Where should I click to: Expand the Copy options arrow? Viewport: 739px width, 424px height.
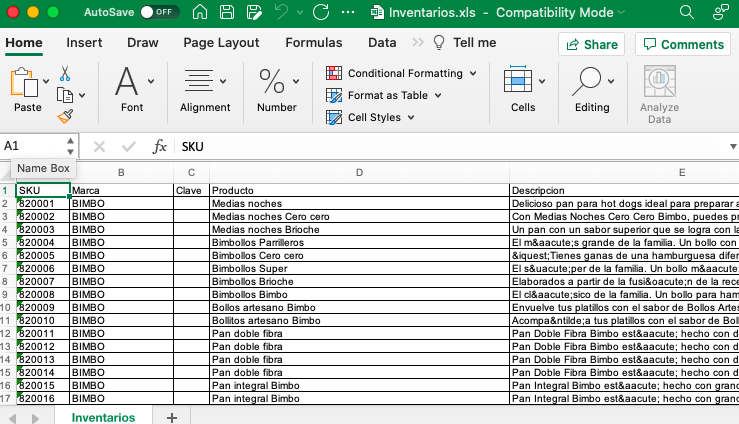(x=82, y=96)
